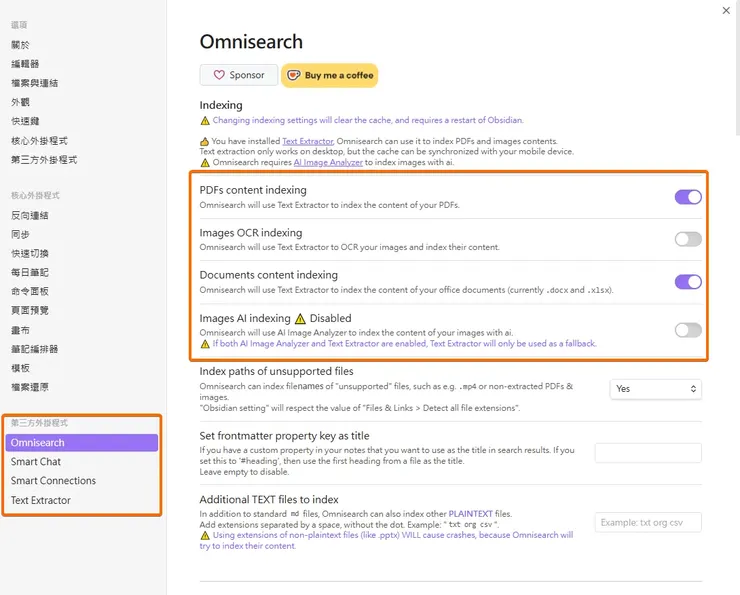The image size is (740, 595).
Task: Select Smart Chat in the plugin sidebar
Action: pos(36,462)
